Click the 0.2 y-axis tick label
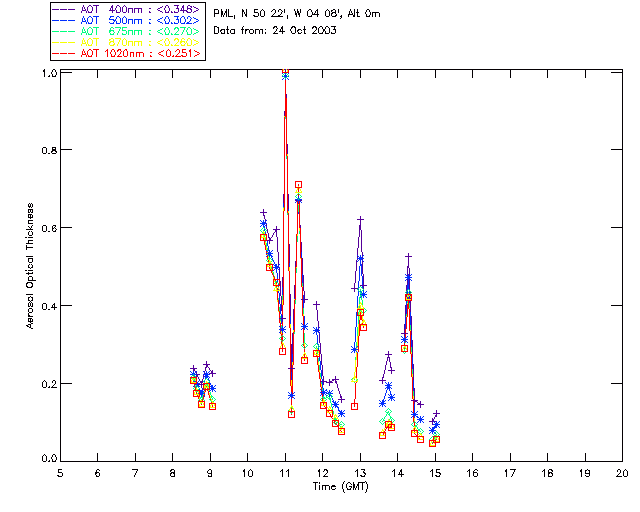Image resolution: width=640 pixels, height=512 pixels. pos(49,384)
